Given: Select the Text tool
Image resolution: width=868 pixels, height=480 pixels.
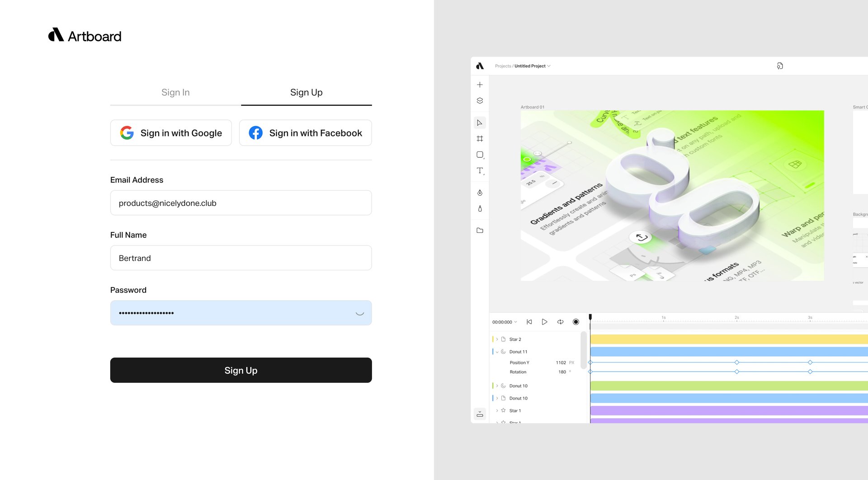Looking at the screenshot, I should [480, 171].
